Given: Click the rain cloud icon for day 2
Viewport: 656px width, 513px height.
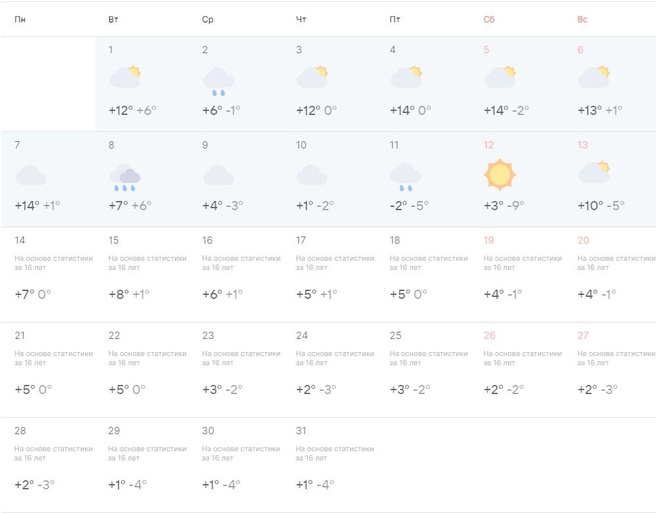Looking at the screenshot, I should pyautogui.click(x=218, y=79).
